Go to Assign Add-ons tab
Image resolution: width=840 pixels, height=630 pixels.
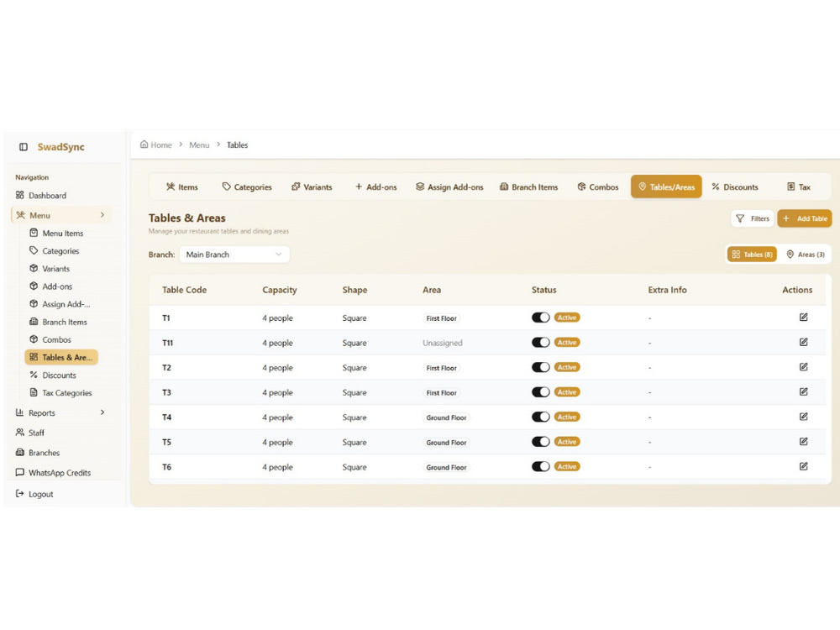coord(449,187)
